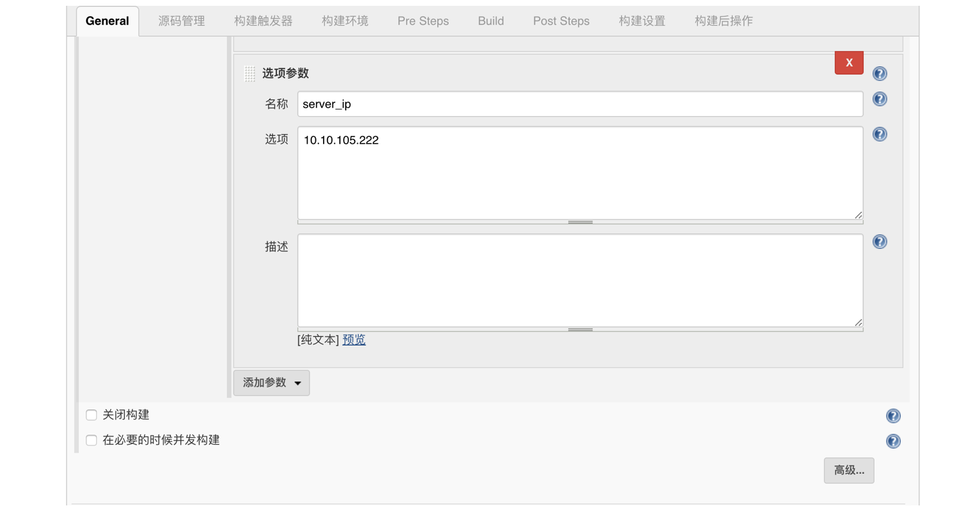Viewport: 980px width, 508px height.
Task: Switch to the Pre Steps tab
Action: pyautogui.click(x=423, y=21)
